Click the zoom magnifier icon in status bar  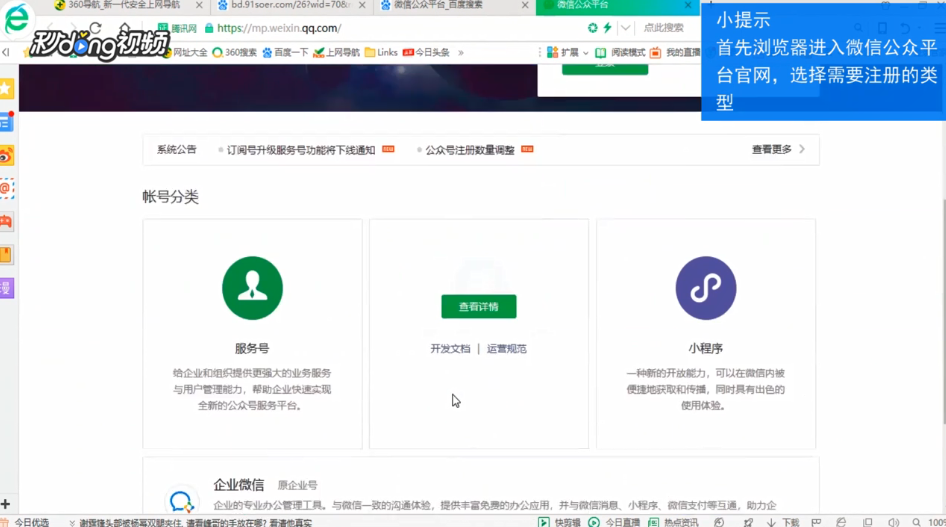916,522
